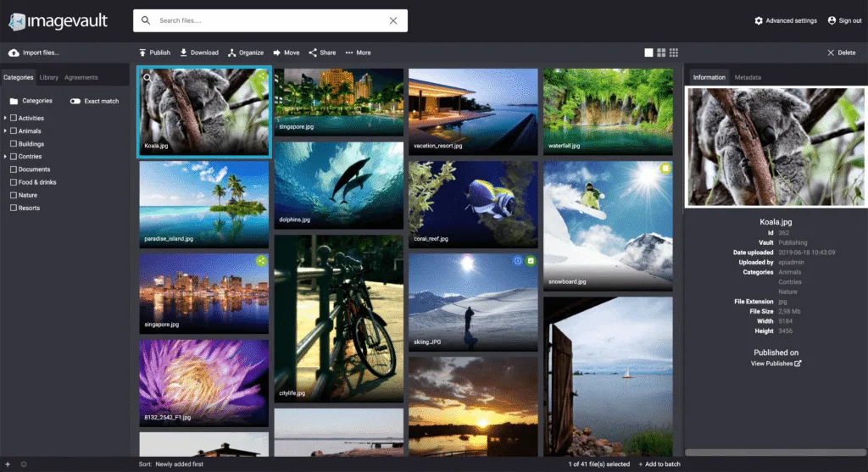
Task: Click the magnifier icon on Koala thumbnail
Action: tap(147, 77)
